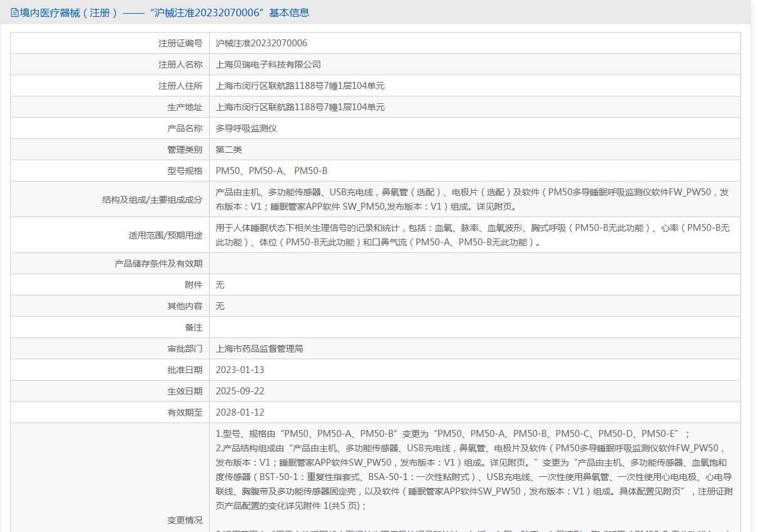758x532 pixels.
Task: Select the 生效日期 label cell
Action: pyautogui.click(x=110, y=391)
